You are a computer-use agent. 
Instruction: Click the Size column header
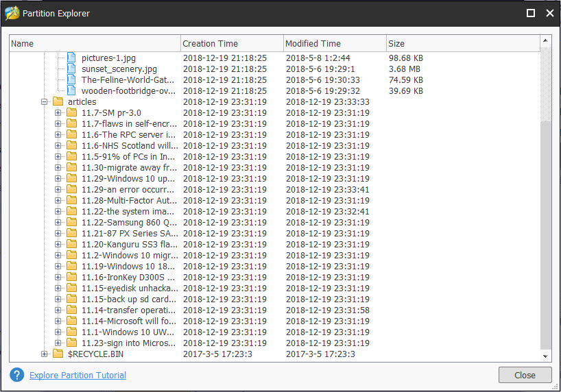coord(463,44)
